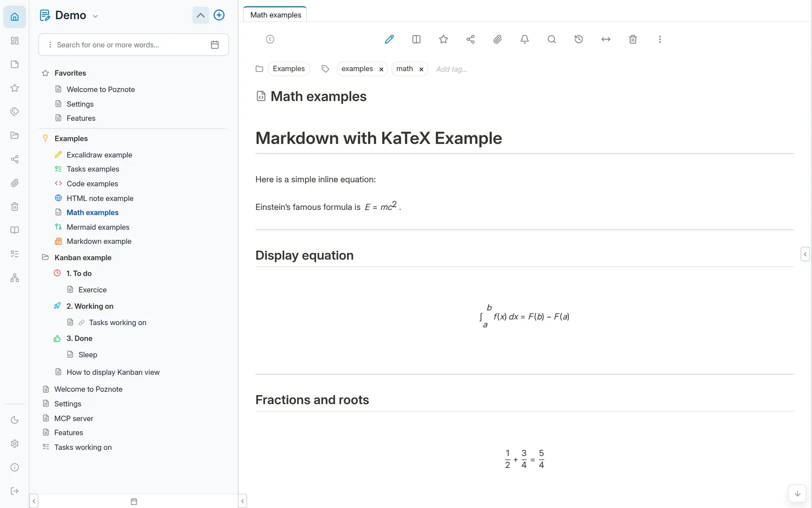
Task: Toggle dark mode with moon icon
Action: [15, 420]
